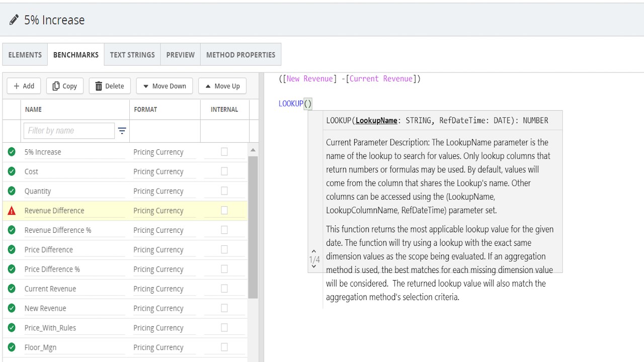Switch to the Preview tab
The width and height of the screenshot is (644, 362).
tap(180, 55)
